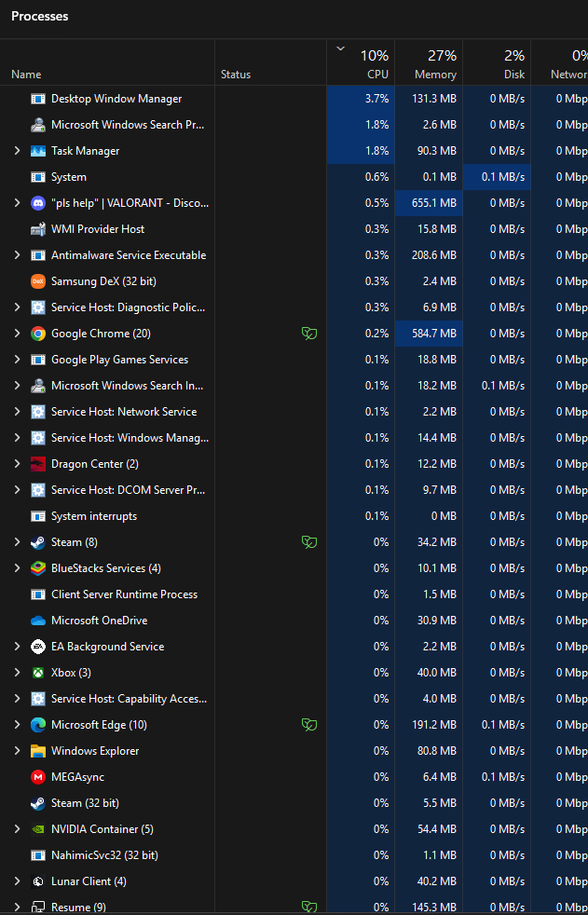This screenshot has width=588, height=915.
Task: Sort by the Disk column header
Action: (x=497, y=62)
